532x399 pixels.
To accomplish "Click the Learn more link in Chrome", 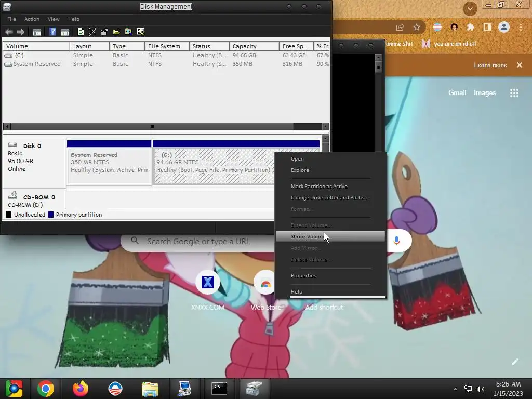I will coord(490,65).
